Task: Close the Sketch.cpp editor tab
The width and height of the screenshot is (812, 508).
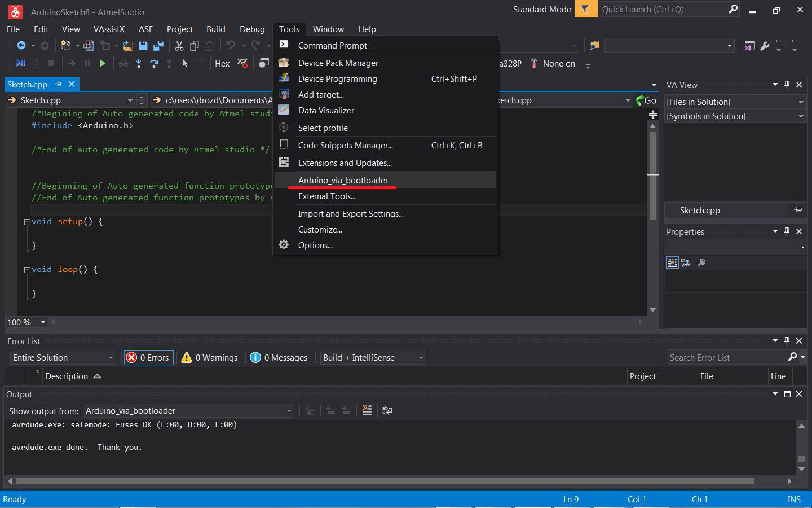Action: point(72,84)
